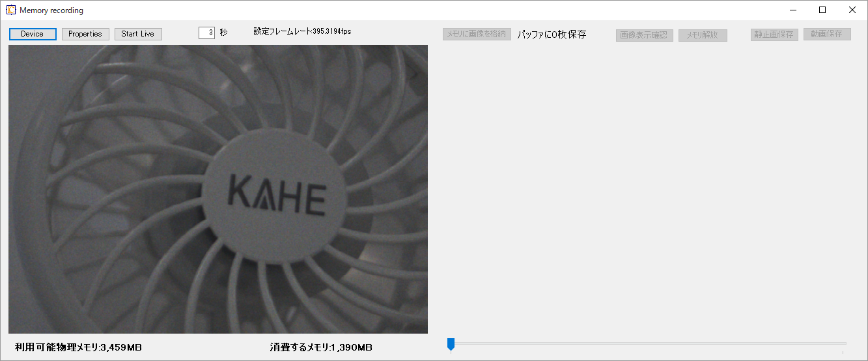
Task: Click the 利用可能物理メモリ:3,459MB text
Action: 78,347
